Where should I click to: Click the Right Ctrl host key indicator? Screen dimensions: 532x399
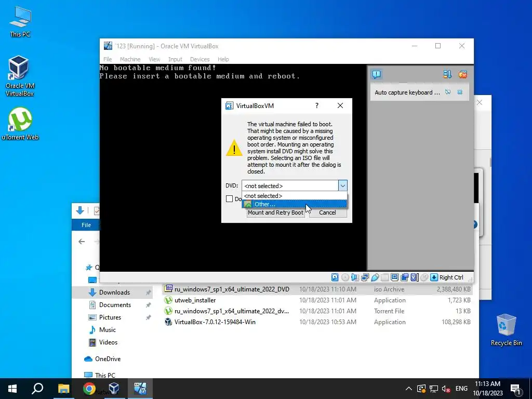(451, 277)
